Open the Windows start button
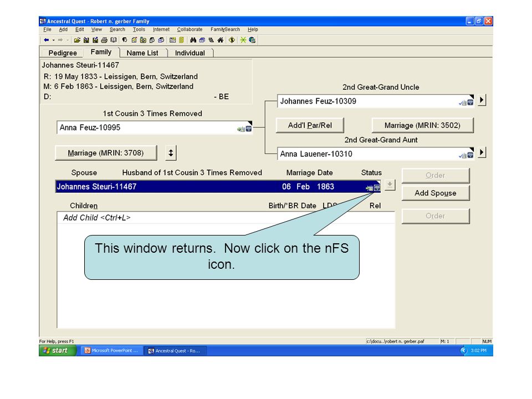Screen dimensions: 532x399 point(57,350)
